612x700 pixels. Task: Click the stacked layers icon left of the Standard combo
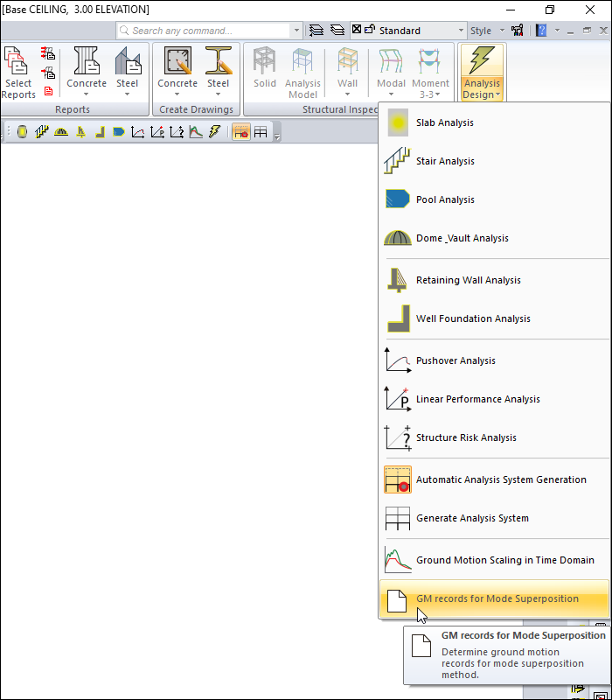click(337, 31)
